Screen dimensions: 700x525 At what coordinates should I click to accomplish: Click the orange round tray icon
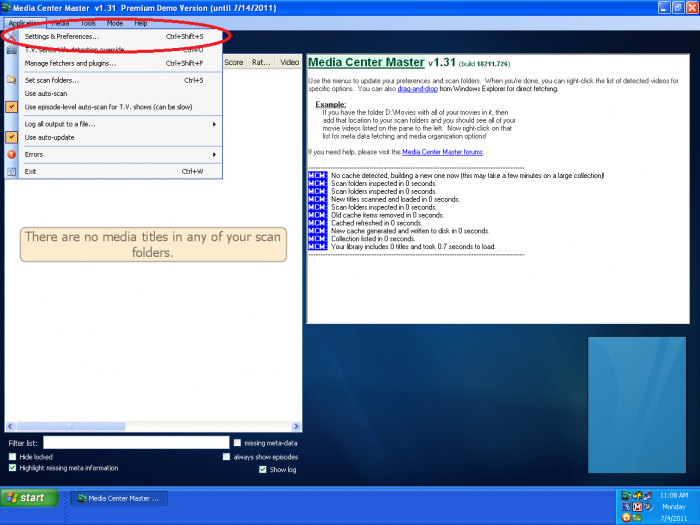(x=626, y=518)
